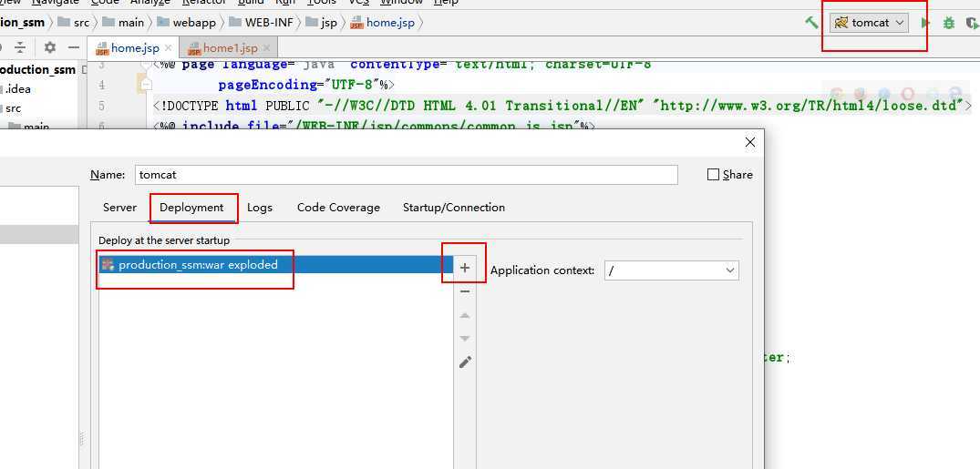Open the Window menu
The width and height of the screenshot is (980, 469).
coord(402,3)
